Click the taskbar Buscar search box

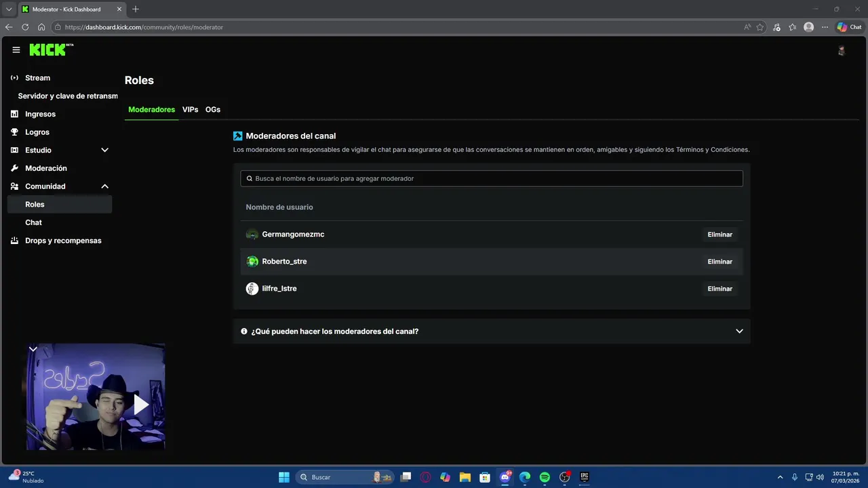point(345,477)
